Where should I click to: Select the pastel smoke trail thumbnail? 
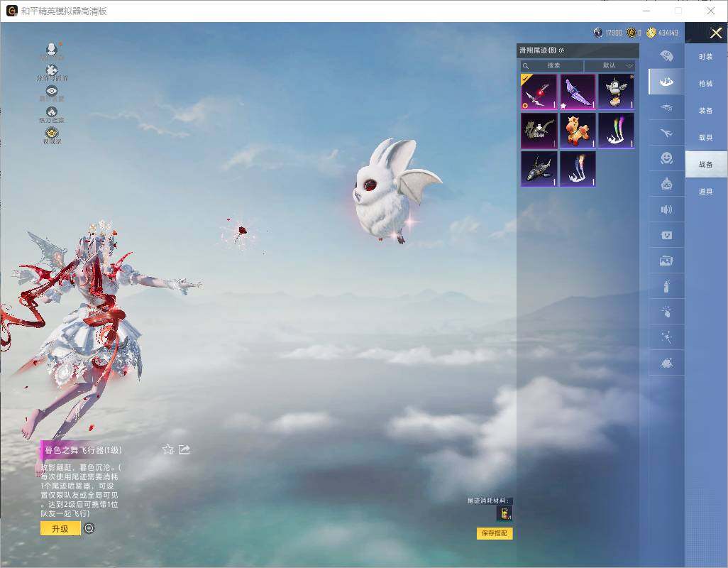tap(578, 169)
